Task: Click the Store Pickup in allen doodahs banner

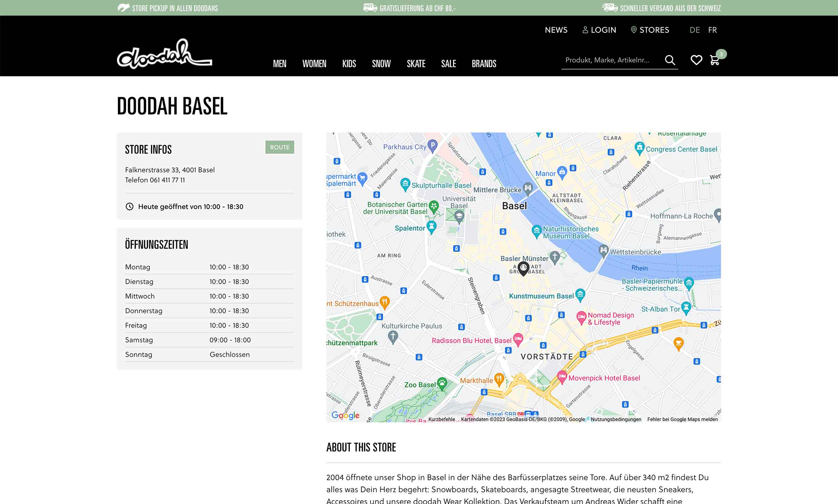Action: click(168, 8)
